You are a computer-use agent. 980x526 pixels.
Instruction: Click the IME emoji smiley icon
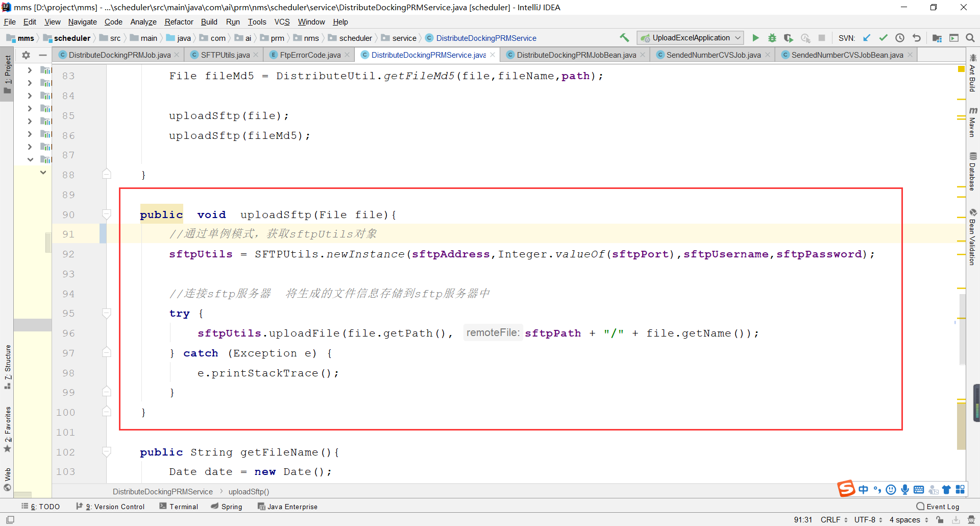coord(891,490)
